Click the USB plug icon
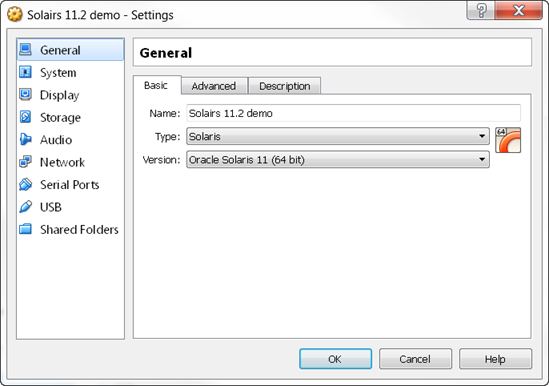This screenshot has height=386, width=549. pyautogui.click(x=26, y=207)
